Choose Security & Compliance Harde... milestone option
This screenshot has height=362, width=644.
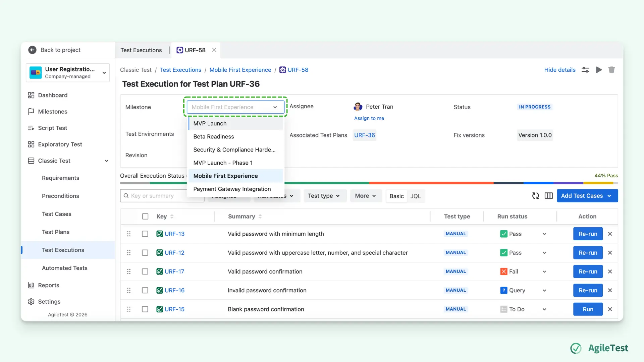(x=235, y=149)
